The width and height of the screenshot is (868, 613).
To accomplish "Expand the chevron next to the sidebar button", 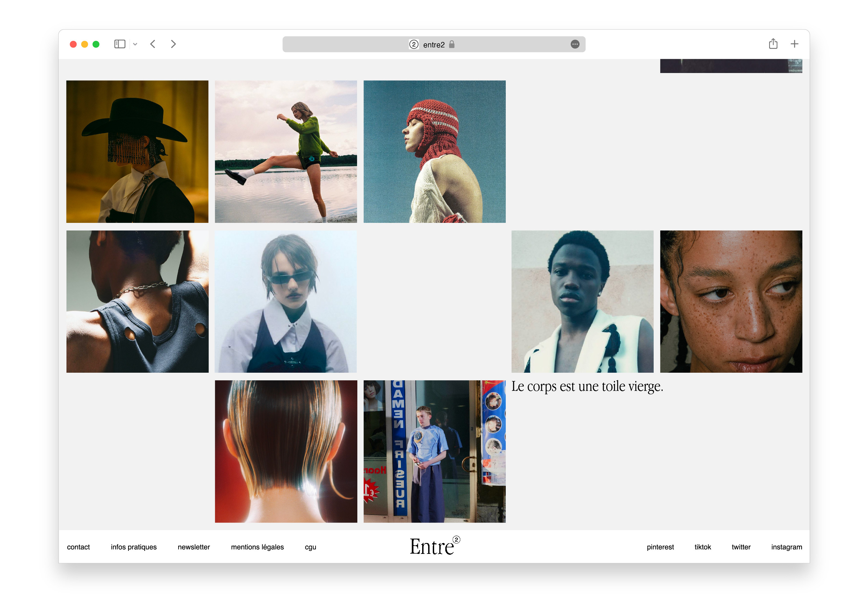I will click(x=136, y=44).
